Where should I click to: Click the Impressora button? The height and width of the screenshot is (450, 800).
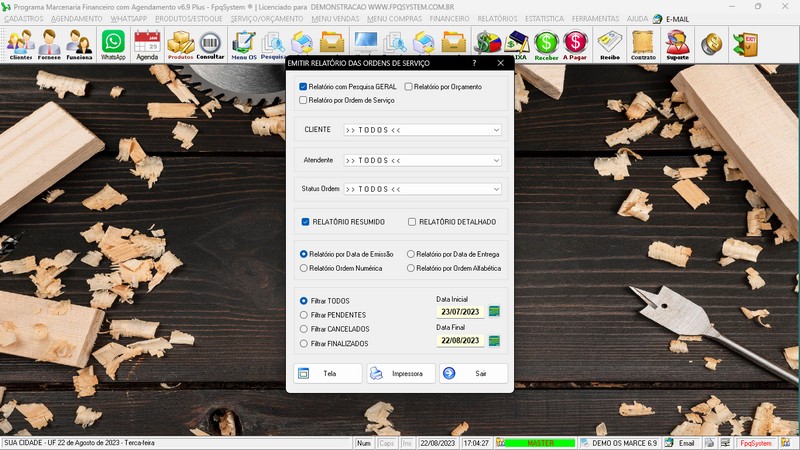[x=401, y=373]
